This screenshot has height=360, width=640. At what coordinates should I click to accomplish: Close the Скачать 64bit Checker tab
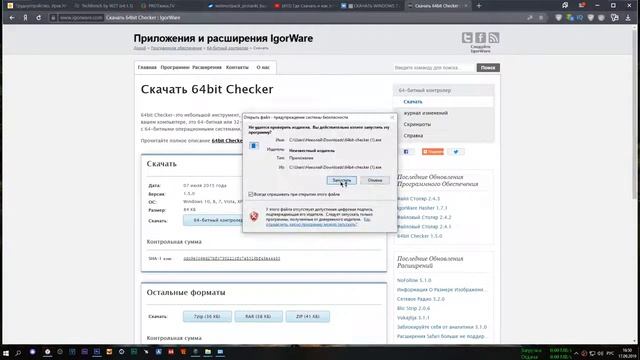click(466, 6)
